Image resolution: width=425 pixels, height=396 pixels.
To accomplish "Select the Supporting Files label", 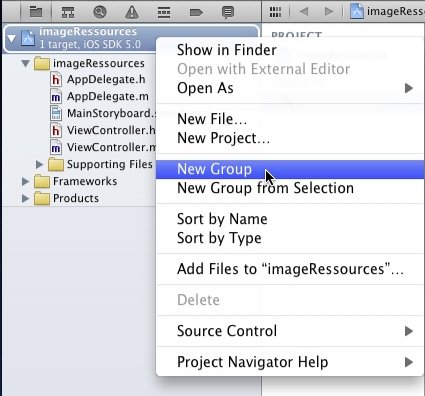I will pyautogui.click(x=109, y=164).
